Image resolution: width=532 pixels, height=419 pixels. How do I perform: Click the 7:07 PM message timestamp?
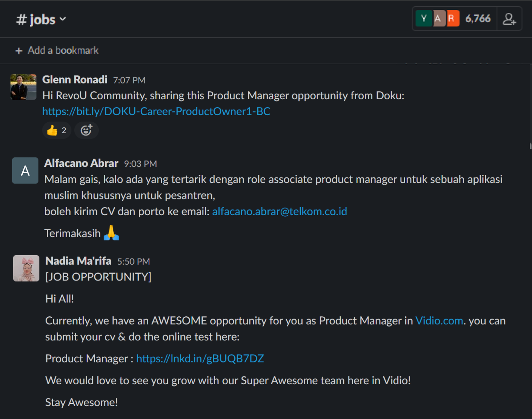coord(129,80)
